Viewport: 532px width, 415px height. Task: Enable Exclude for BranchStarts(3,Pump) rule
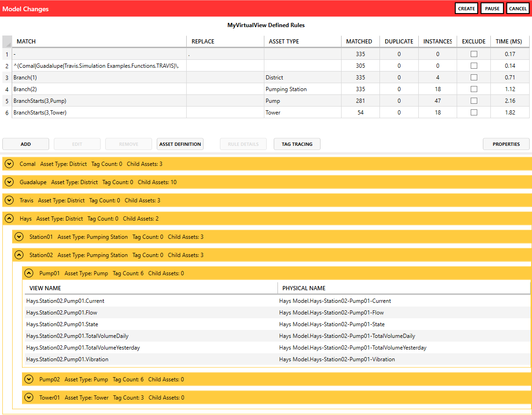click(x=474, y=101)
